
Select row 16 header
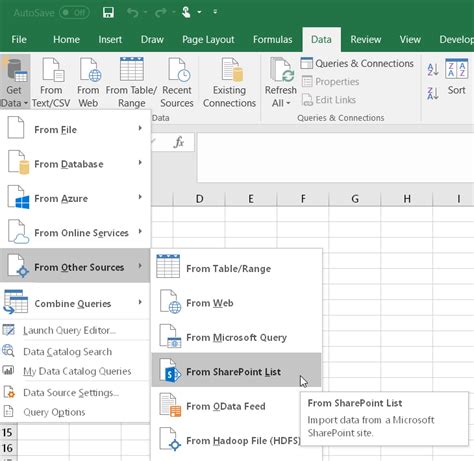8,448
